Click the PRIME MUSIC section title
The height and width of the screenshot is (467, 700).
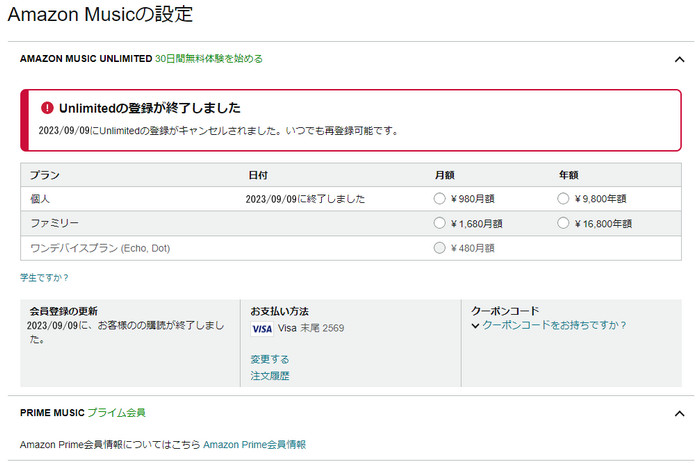pos(52,413)
